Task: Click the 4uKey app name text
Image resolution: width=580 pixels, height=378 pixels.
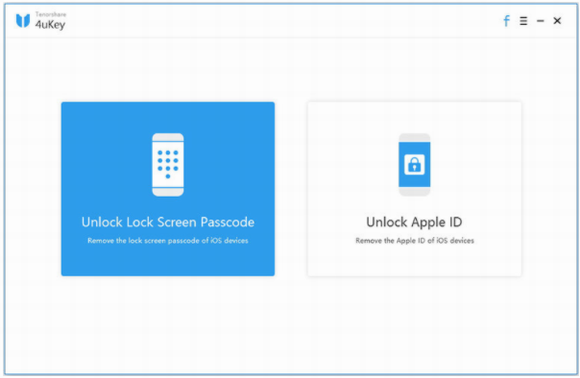Action: coord(50,24)
